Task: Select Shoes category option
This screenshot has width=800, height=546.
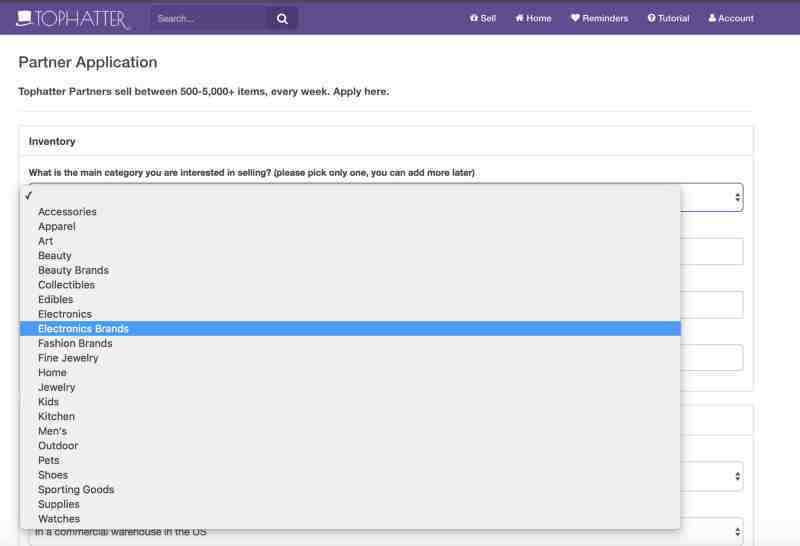Action: click(x=350, y=475)
